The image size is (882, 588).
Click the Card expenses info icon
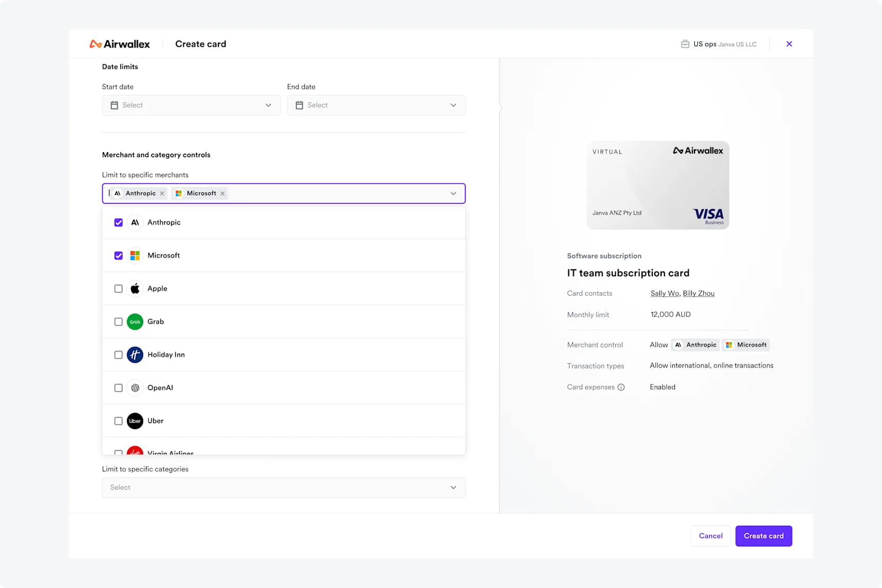point(621,388)
